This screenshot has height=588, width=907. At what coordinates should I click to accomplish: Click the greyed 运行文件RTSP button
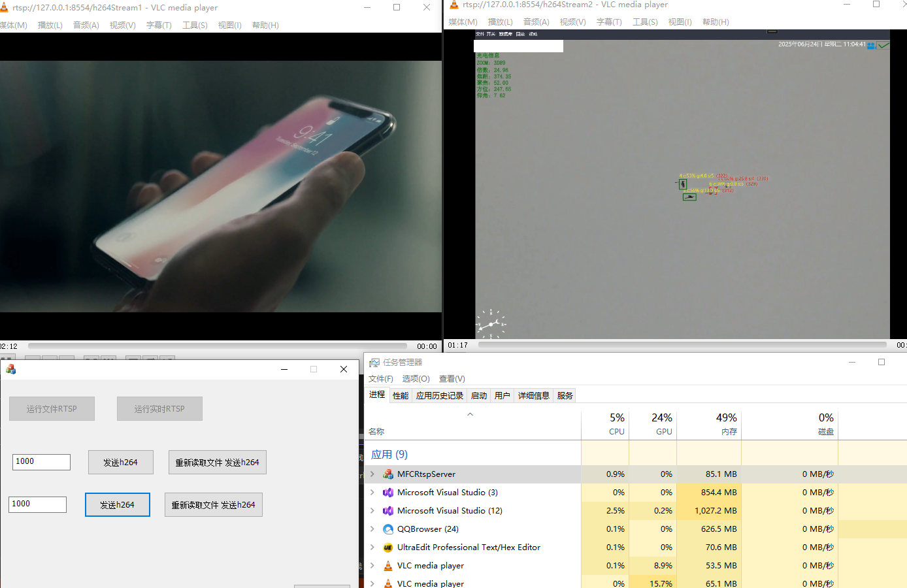pos(52,409)
